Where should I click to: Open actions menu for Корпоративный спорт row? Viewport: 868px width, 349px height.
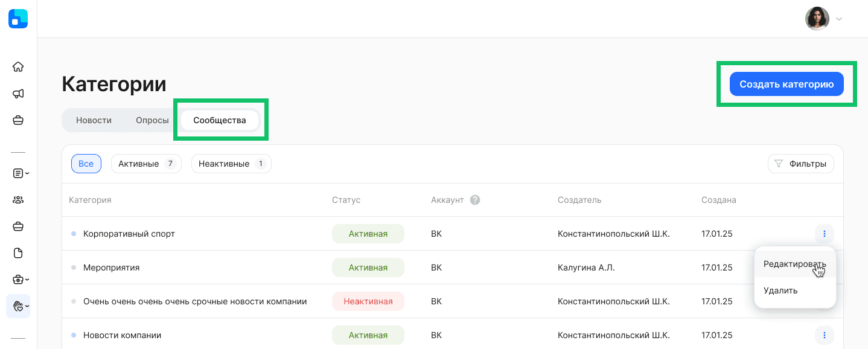(824, 234)
